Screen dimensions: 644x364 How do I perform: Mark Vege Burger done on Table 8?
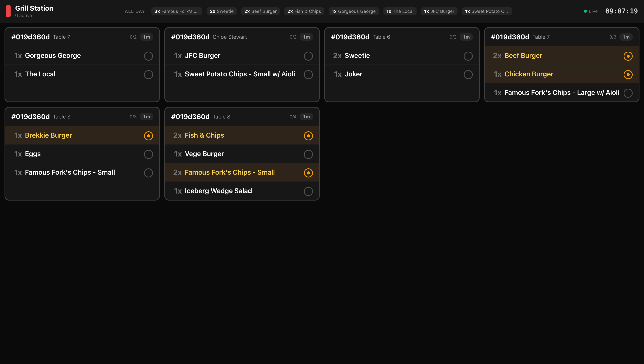[308, 154]
